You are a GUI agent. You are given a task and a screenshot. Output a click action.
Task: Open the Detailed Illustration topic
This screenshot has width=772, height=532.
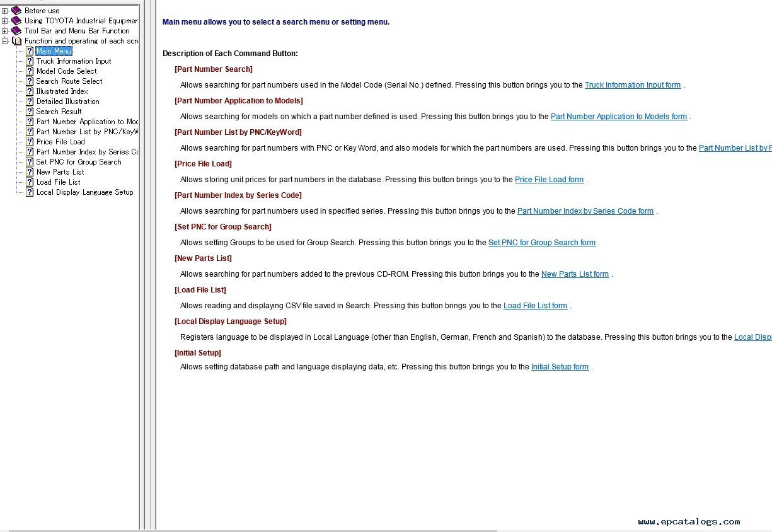point(67,101)
